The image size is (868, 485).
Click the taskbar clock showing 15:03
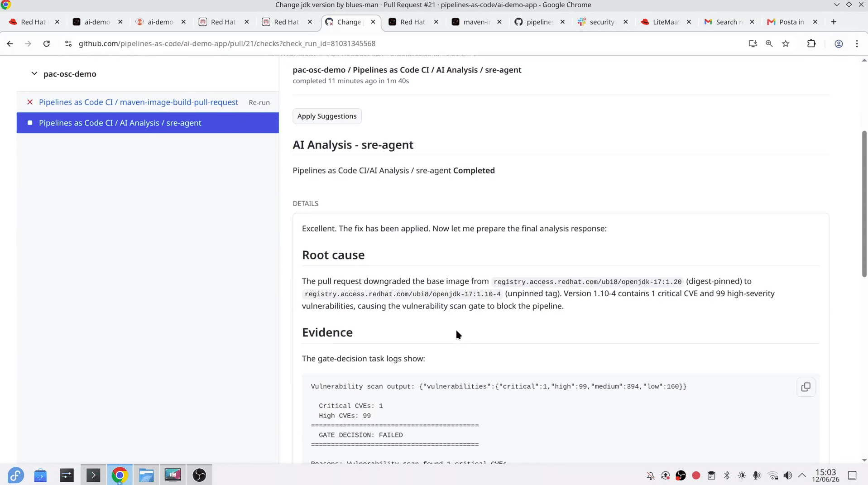[825, 475]
